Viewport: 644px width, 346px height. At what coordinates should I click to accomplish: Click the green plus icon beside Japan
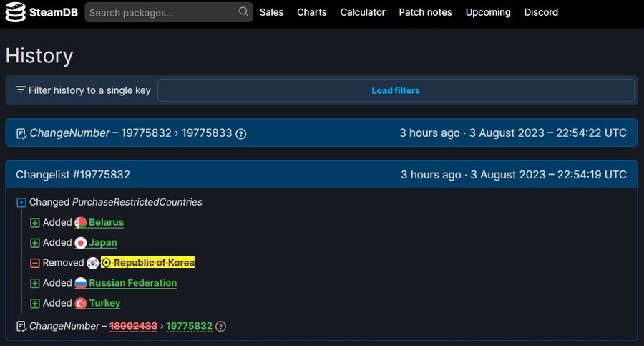35,243
